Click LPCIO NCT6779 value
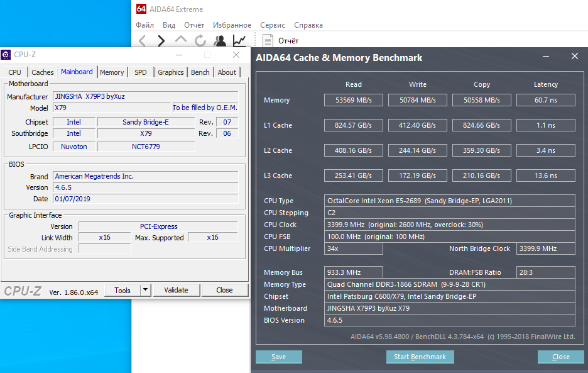The image size is (588, 373). pos(146,147)
